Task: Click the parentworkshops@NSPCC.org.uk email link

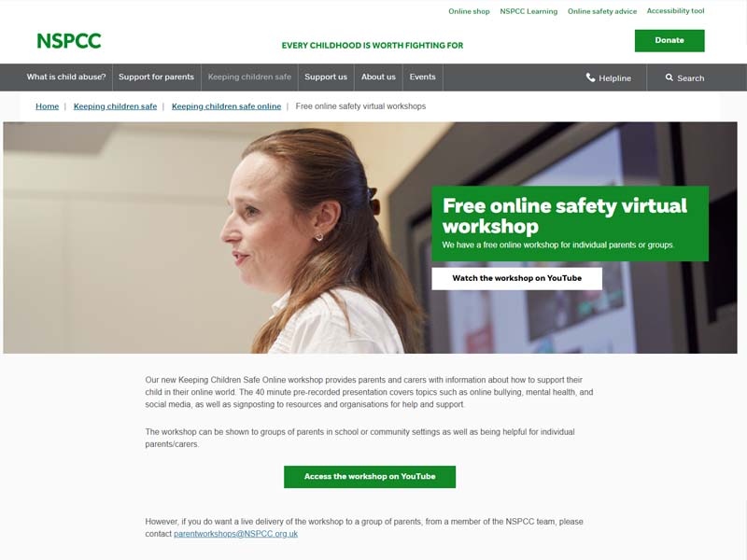Action: tap(236, 533)
